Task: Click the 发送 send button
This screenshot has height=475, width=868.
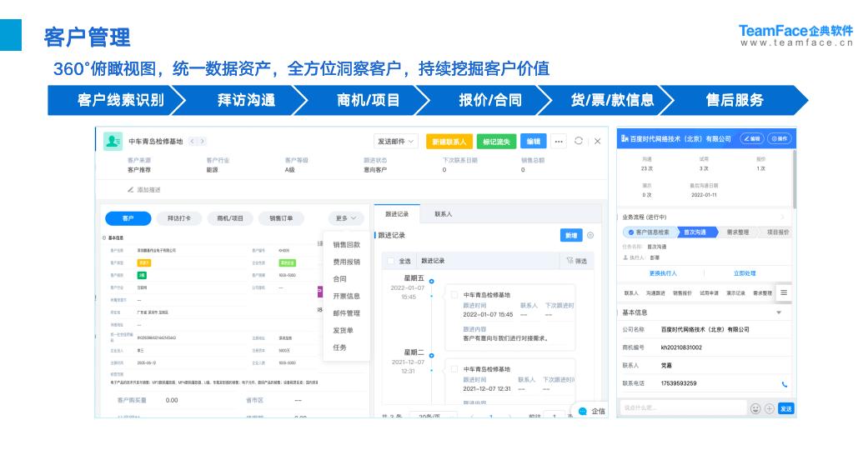Action: tap(786, 408)
